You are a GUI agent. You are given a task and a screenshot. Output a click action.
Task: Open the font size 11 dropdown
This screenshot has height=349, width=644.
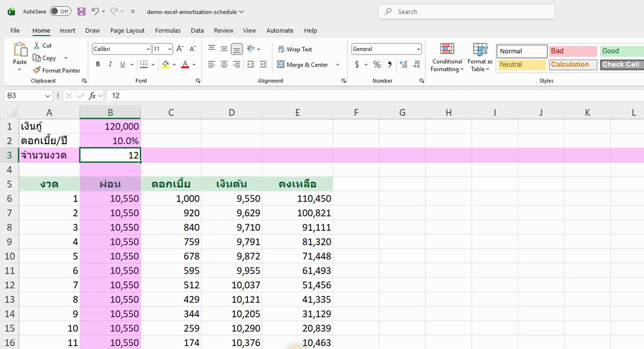click(x=170, y=49)
